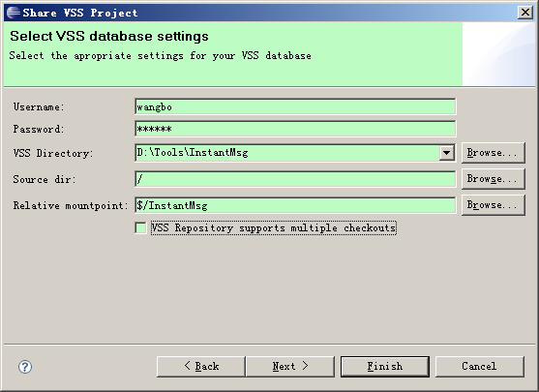Select the masked Password field
The width and height of the screenshot is (539, 392).
point(295,129)
